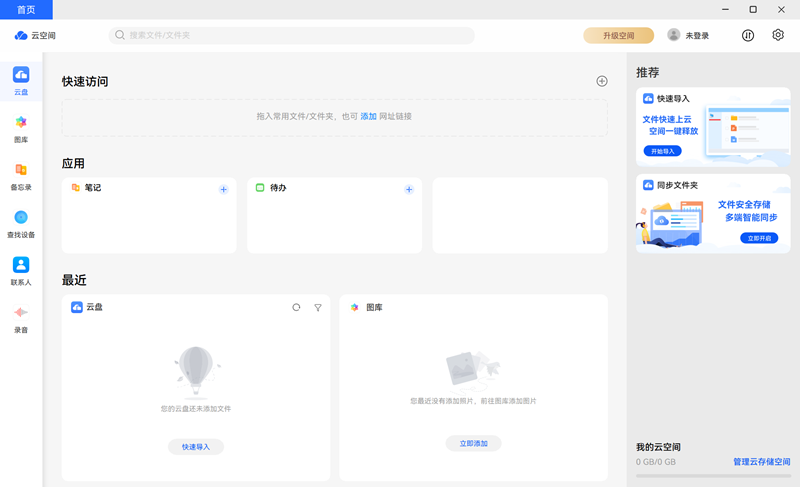Refresh the recent 云盘 list

point(296,308)
